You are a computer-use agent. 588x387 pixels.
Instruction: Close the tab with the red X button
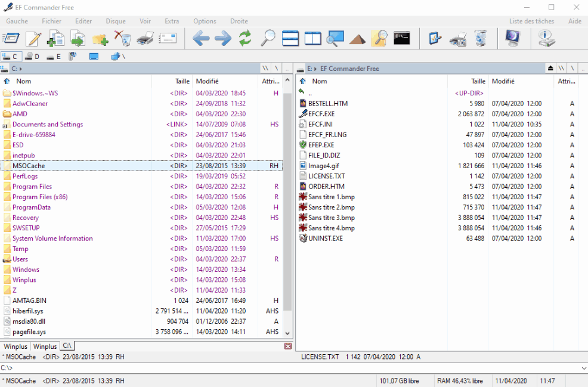pyautogui.click(x=288, y=346)
